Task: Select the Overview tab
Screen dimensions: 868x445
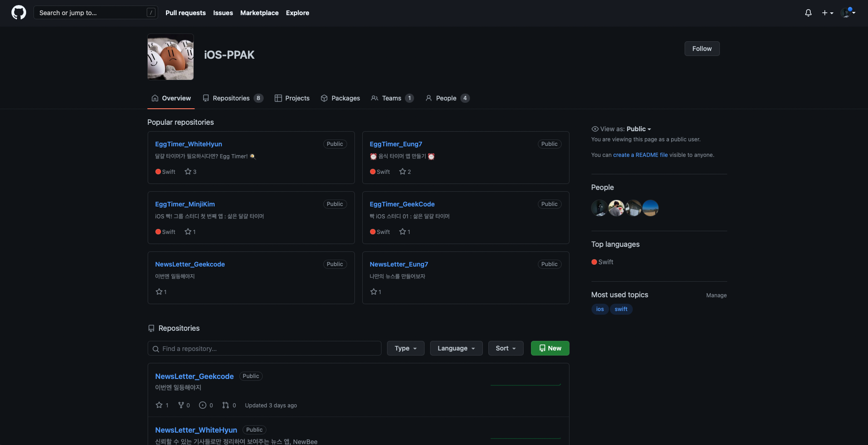Action: coord(171,98)
